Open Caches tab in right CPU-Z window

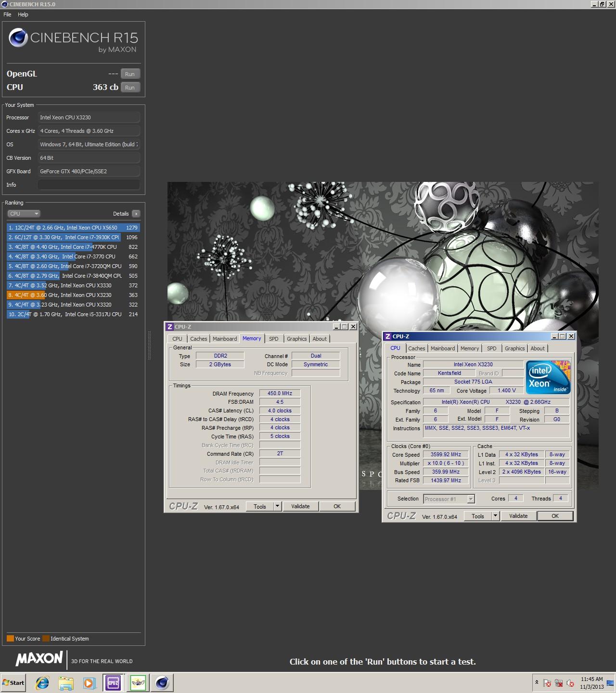tap(417, 348)
